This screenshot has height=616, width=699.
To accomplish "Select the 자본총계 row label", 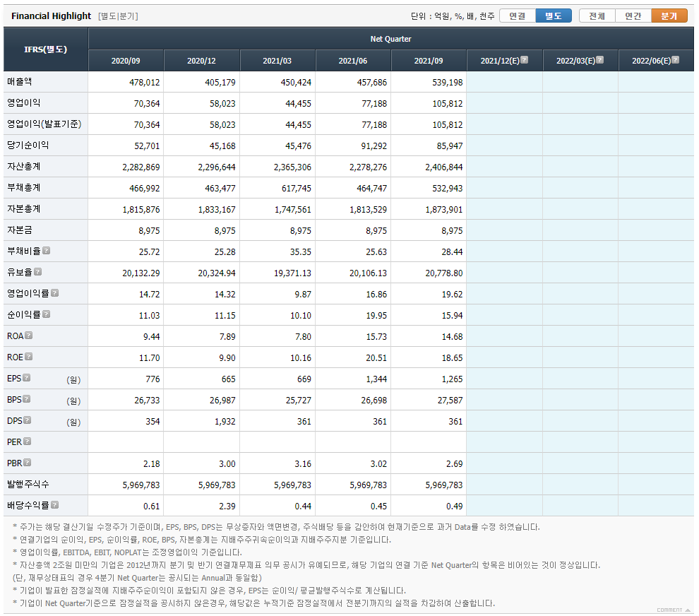I will 23,209.
